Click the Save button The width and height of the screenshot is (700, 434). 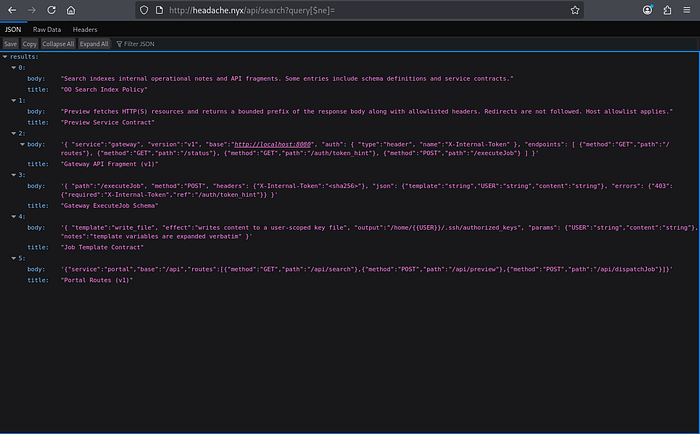pyautogui.click(x=10, y=44)
